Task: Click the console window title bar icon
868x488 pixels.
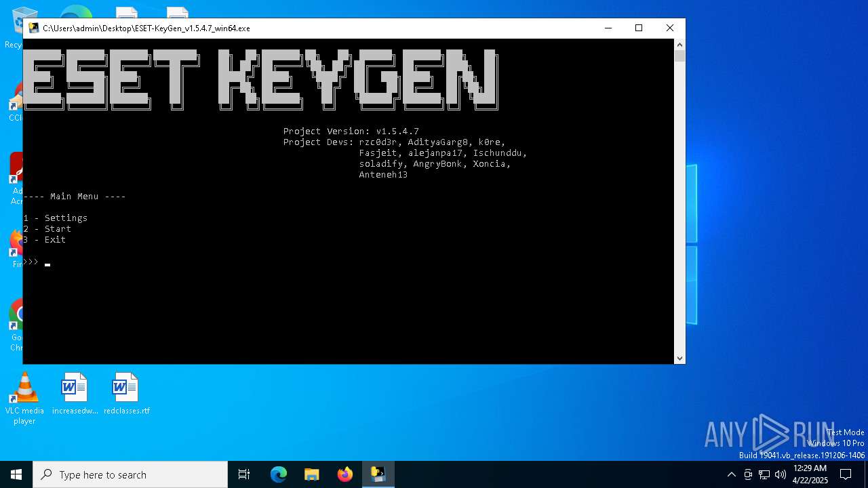Action: pos(34,28)
